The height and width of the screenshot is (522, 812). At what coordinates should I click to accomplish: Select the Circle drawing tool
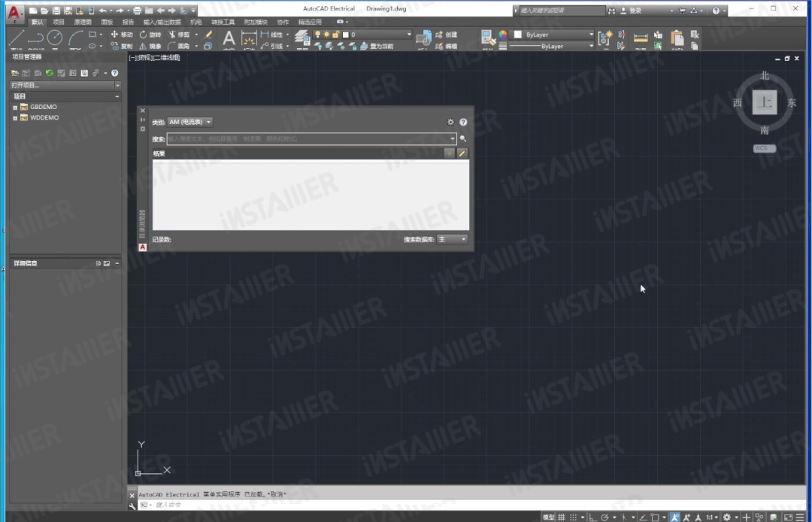[x=55, y=38]
